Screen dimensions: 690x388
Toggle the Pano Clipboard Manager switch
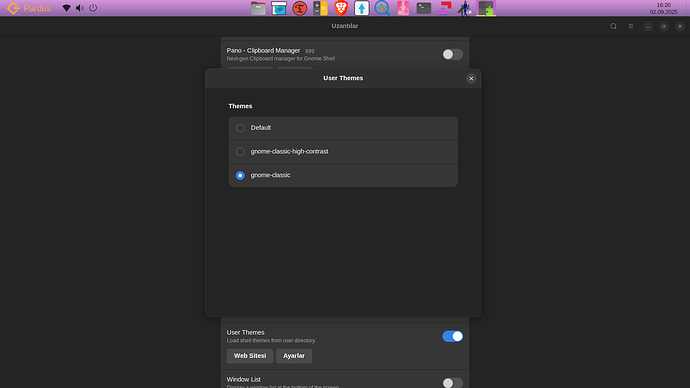click(452, 55)
